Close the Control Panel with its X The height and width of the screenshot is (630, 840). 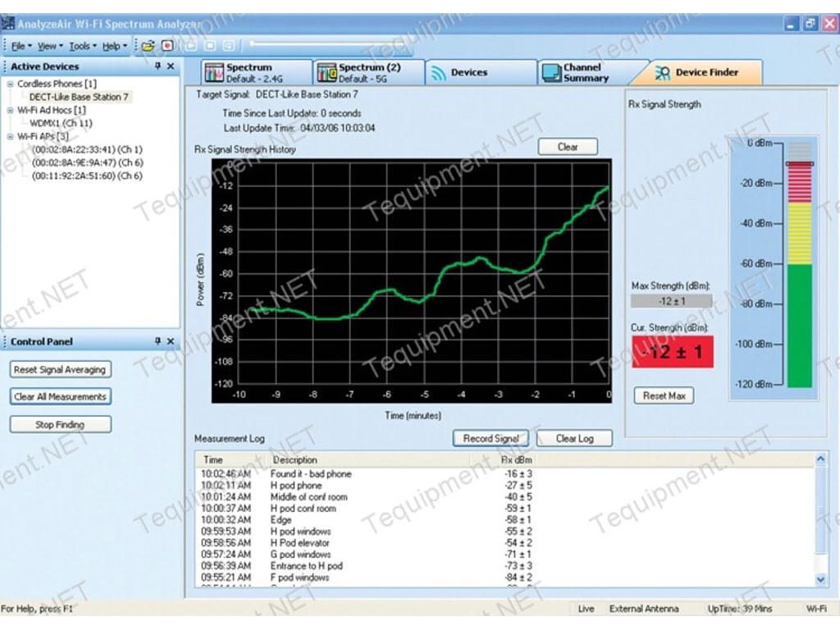coord(171,342)
